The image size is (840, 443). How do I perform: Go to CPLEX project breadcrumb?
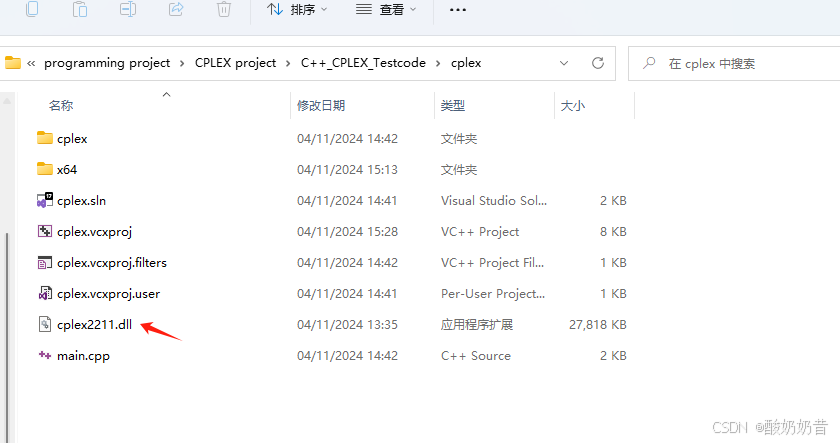[236, 63]
